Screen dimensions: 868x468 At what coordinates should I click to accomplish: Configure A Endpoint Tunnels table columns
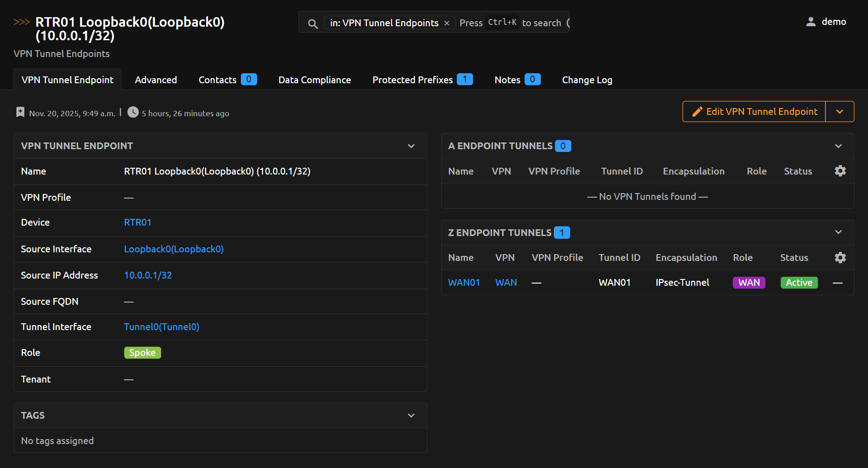(840, 171)
